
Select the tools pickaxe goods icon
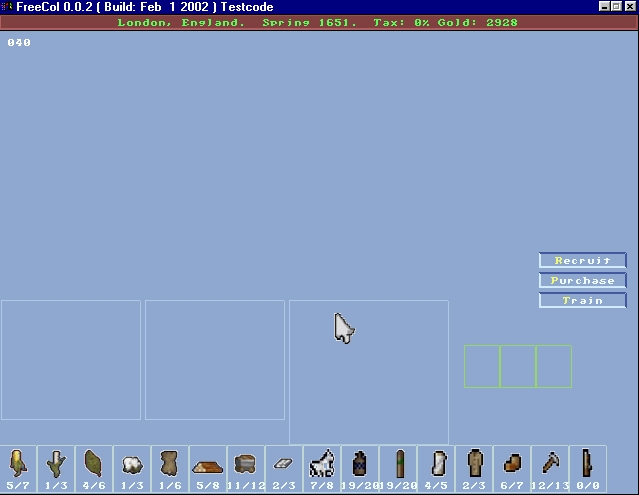tap(551, 462)
